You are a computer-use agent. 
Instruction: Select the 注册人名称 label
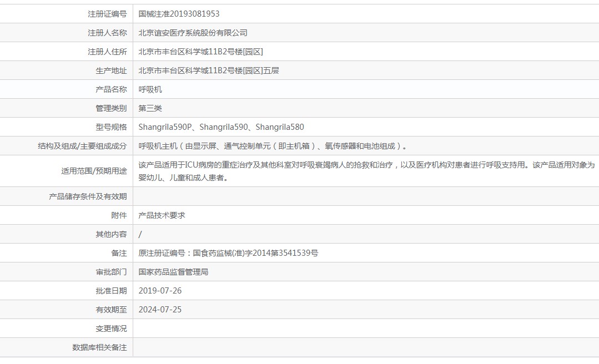pos(107,33)
